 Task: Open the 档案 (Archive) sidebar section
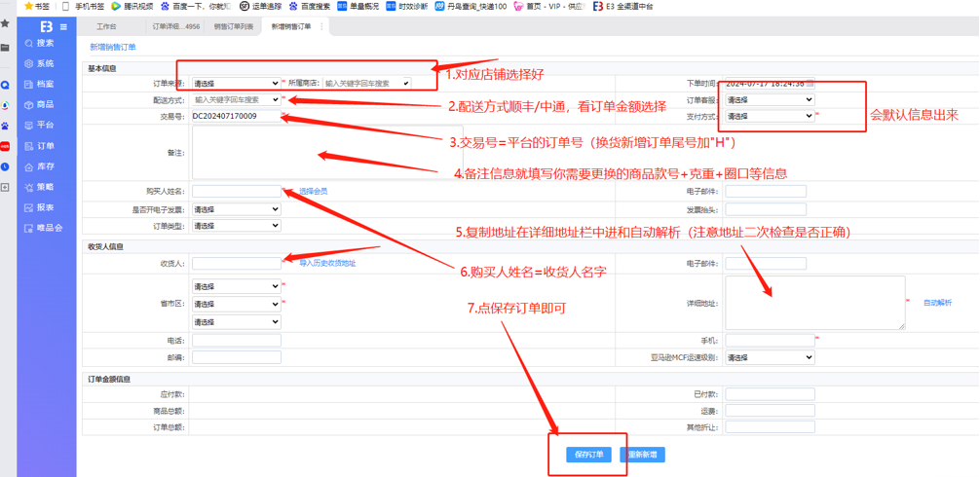point(44,85)
